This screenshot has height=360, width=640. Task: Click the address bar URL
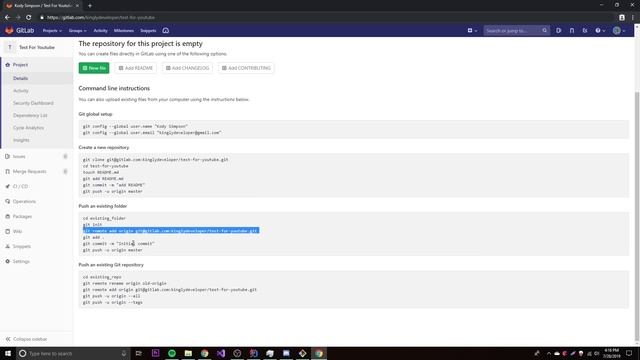click(101, 18)
